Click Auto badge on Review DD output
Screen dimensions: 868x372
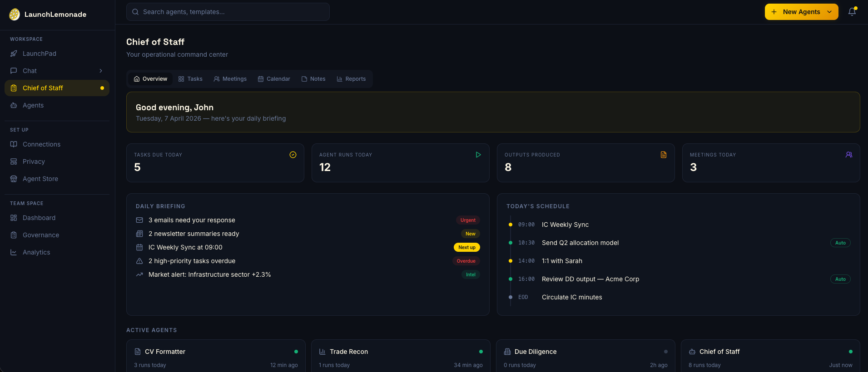840,279
